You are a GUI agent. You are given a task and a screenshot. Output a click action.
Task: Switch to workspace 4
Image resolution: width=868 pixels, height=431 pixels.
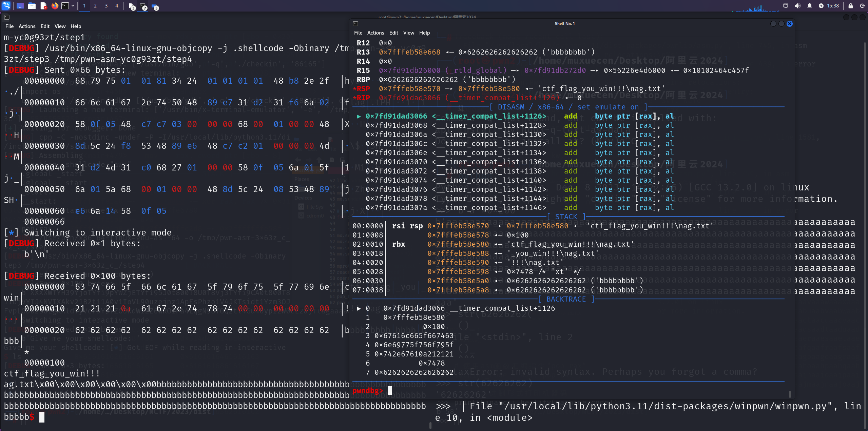[117, 5]
